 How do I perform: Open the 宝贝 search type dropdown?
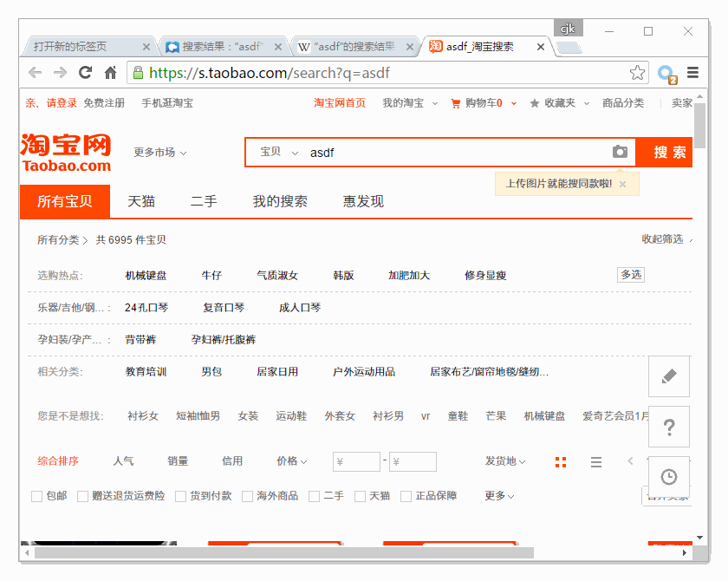click(x=278, y=152)
